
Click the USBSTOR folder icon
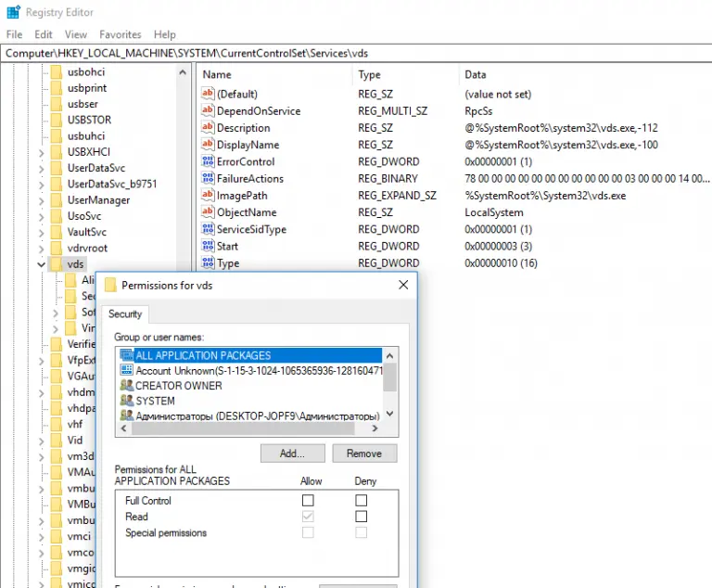[56, 120]
